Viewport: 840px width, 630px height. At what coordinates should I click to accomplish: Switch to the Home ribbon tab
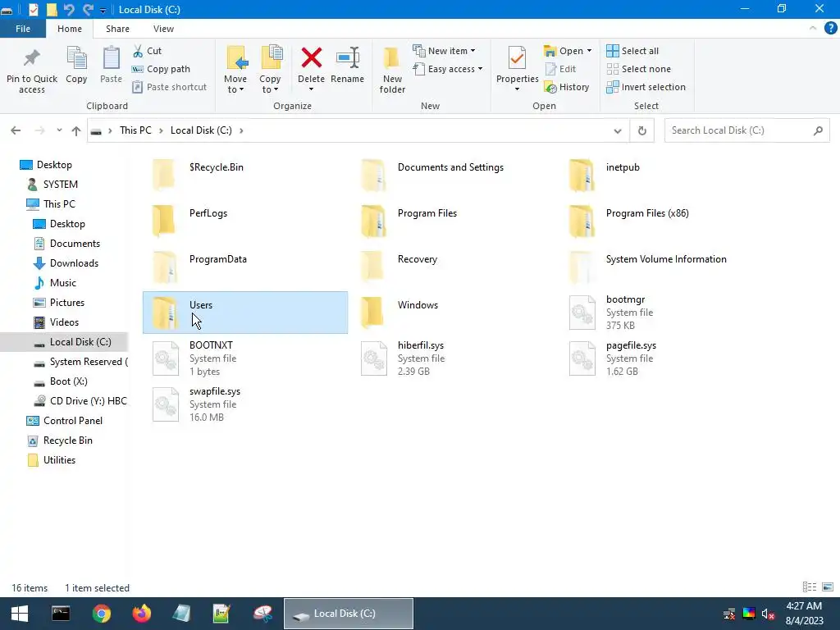[x=70, y=29]
